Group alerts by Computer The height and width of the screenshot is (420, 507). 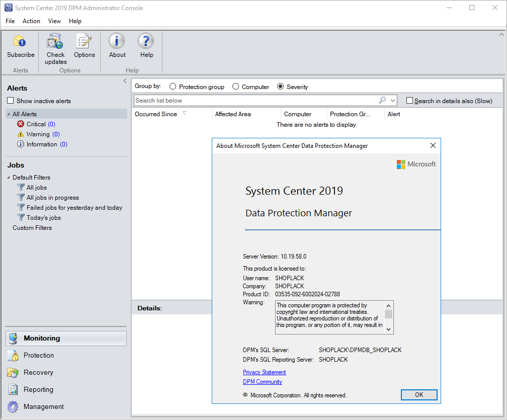click(236, 87)
